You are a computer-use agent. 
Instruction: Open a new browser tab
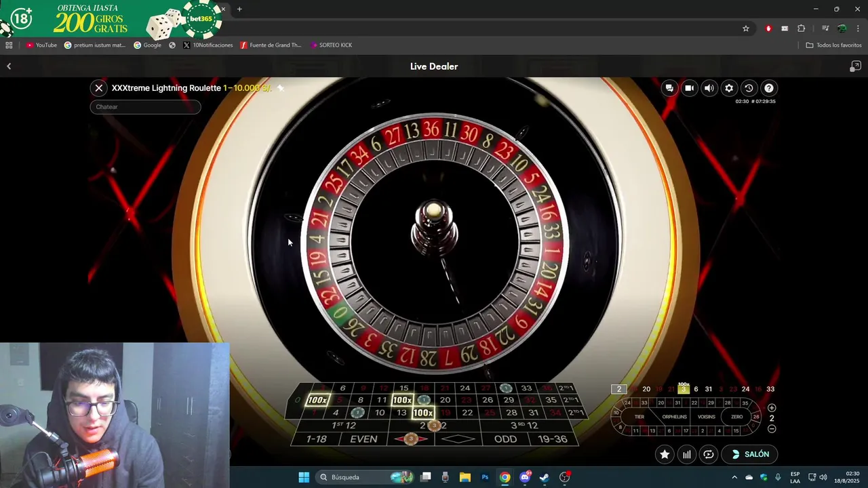pyautogui.click(x=239, y=9)
